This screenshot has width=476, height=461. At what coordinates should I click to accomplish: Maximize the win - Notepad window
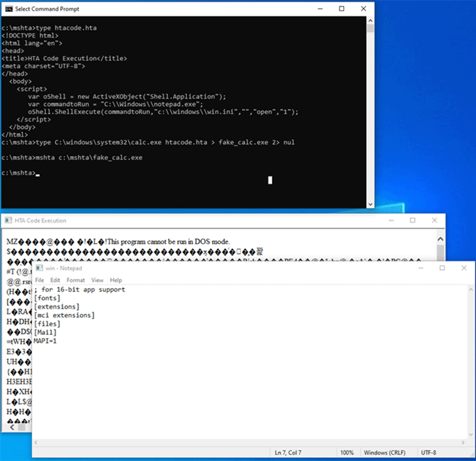coord(442,268)
